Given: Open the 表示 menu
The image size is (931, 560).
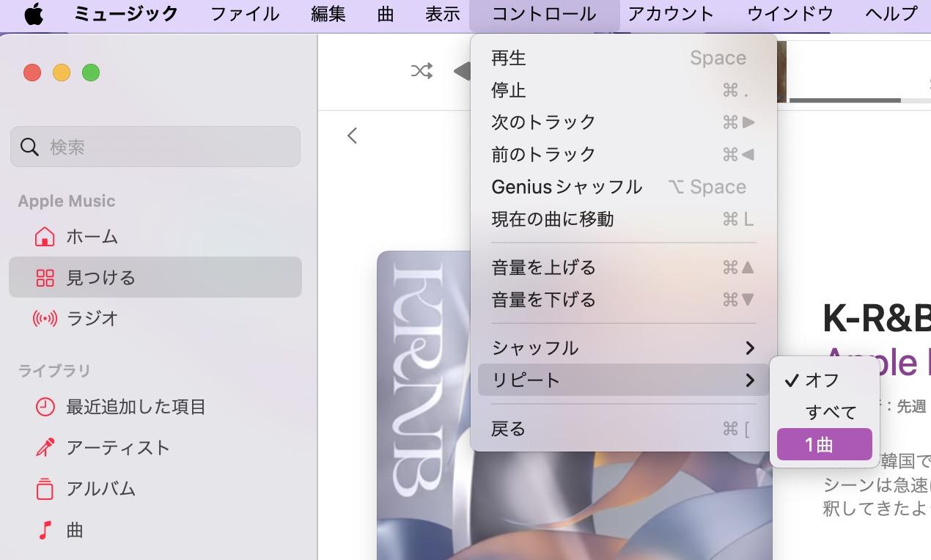Looking at the screenshot, I should pos(443,14).
